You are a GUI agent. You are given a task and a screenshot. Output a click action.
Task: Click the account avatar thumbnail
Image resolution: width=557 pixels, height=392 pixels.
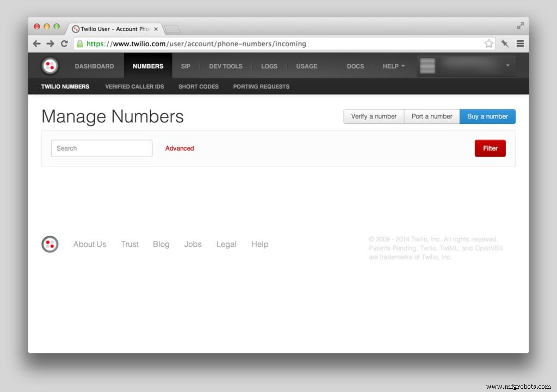pos(428,66)
